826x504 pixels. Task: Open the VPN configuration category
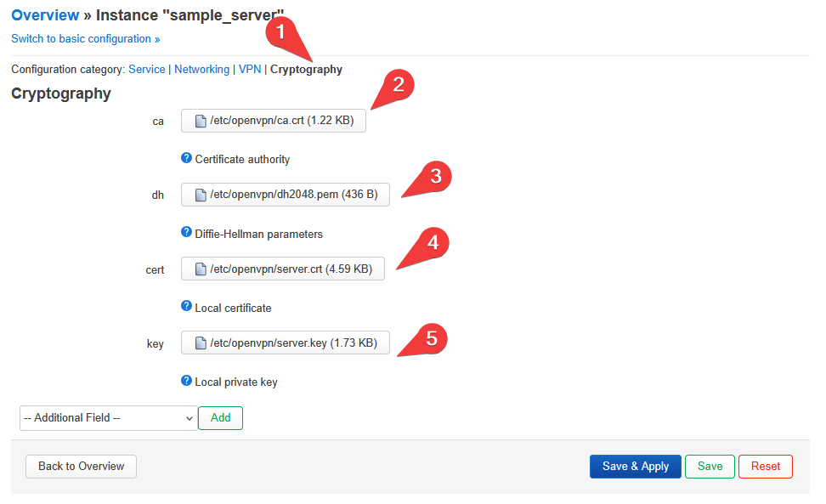pyautogui.click(x=250, y=70)
